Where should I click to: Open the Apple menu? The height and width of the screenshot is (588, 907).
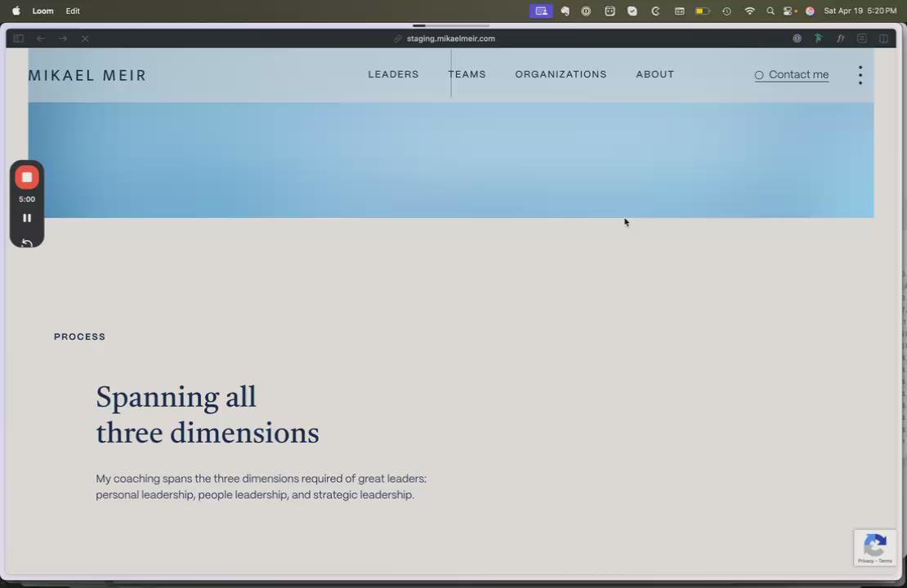pyautogui.click(x=16, y=11)
